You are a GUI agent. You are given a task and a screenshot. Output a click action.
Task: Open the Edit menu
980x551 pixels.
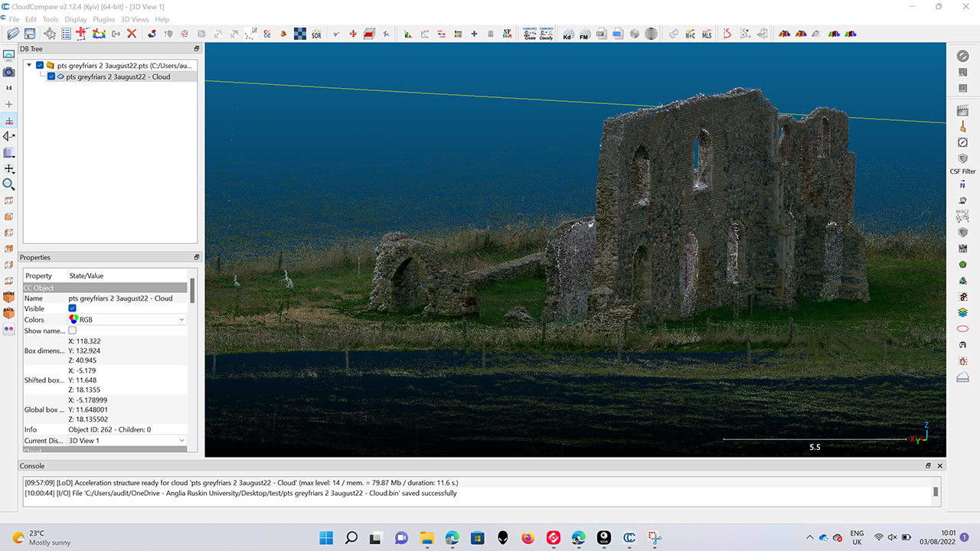(x=31, y=19)
